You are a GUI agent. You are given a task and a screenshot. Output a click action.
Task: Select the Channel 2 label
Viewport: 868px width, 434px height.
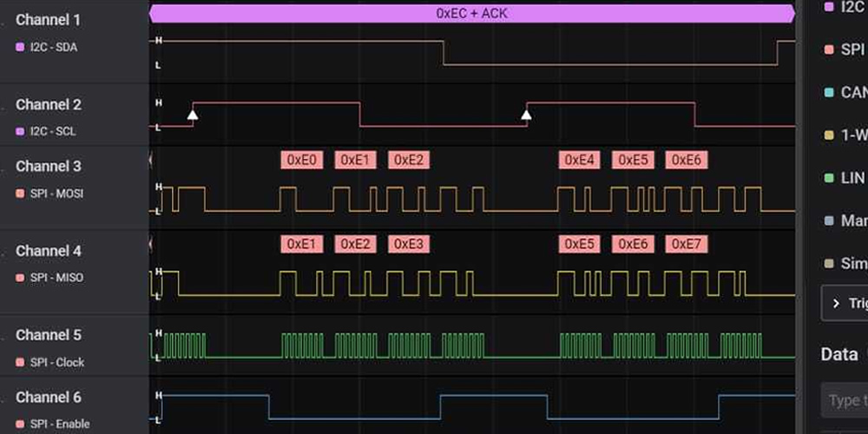49,105
